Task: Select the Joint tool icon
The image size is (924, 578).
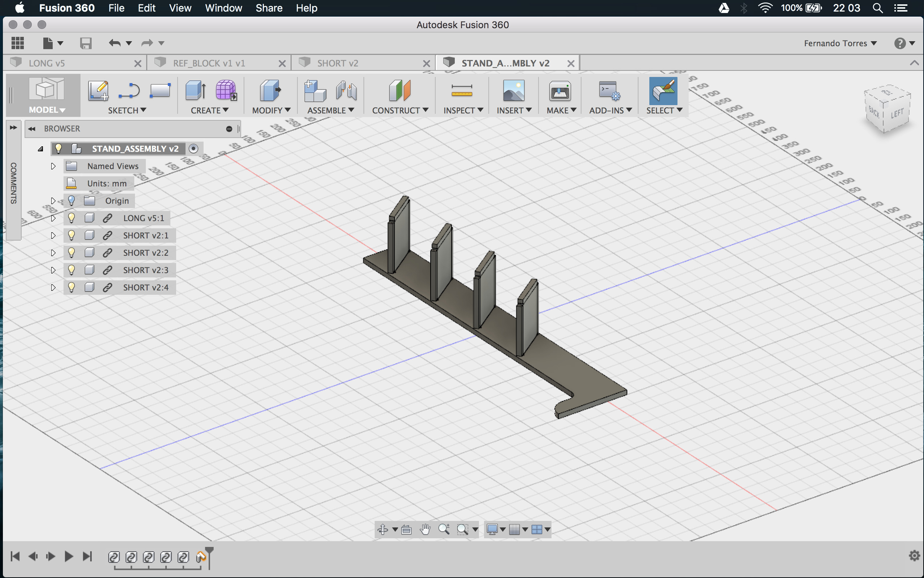Action: (x=346, y=91)
